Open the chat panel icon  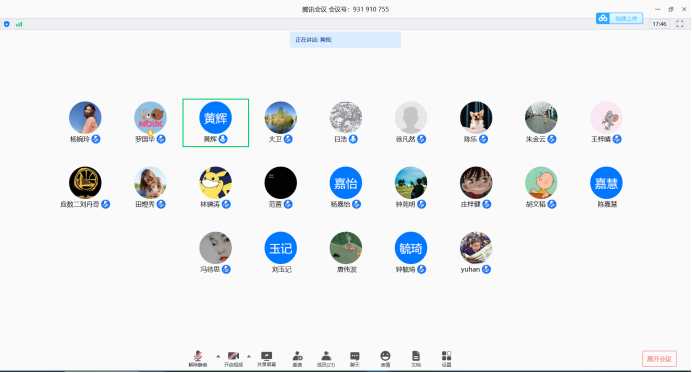click(x=355, y=359)
